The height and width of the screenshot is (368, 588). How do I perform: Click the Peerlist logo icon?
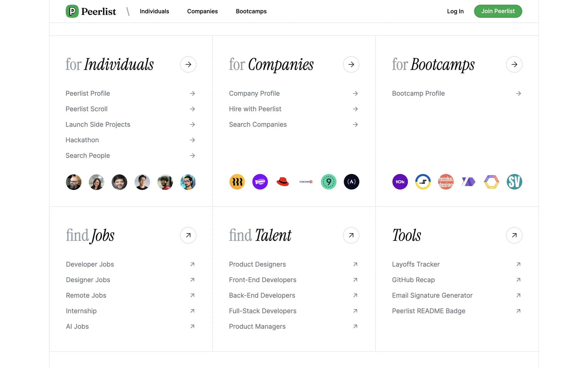(x=72, y=11)
